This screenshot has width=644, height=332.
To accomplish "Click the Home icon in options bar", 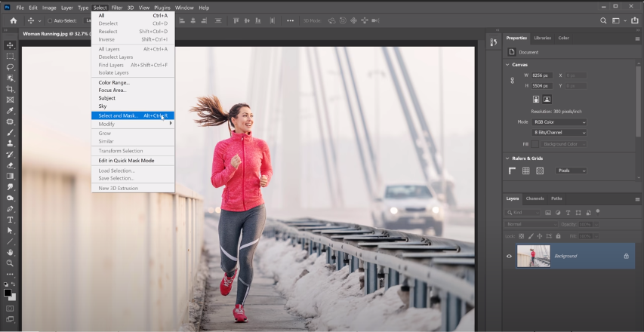I will coord(13,20).
